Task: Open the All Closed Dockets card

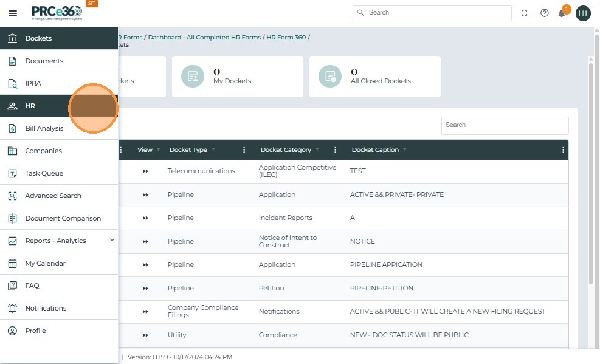Action: pos(374,77)
